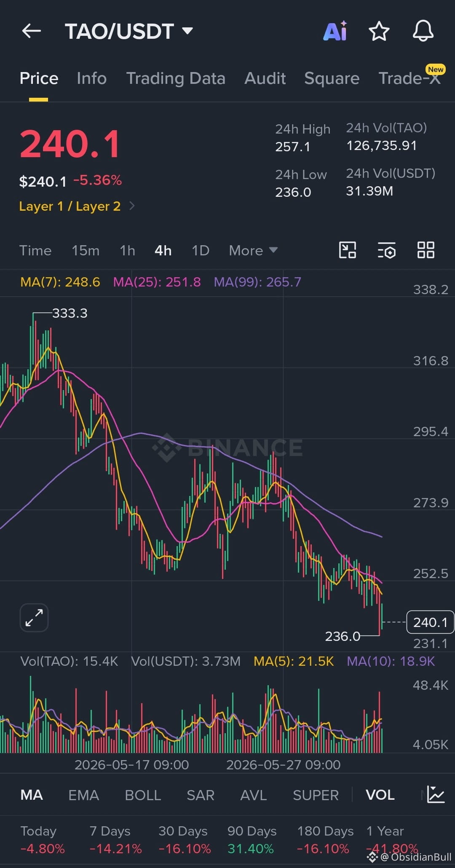Image resolution: width=455 pixels, height=868 pixels.
Task: Go back using the left arrow
Action: pos(32,31)
